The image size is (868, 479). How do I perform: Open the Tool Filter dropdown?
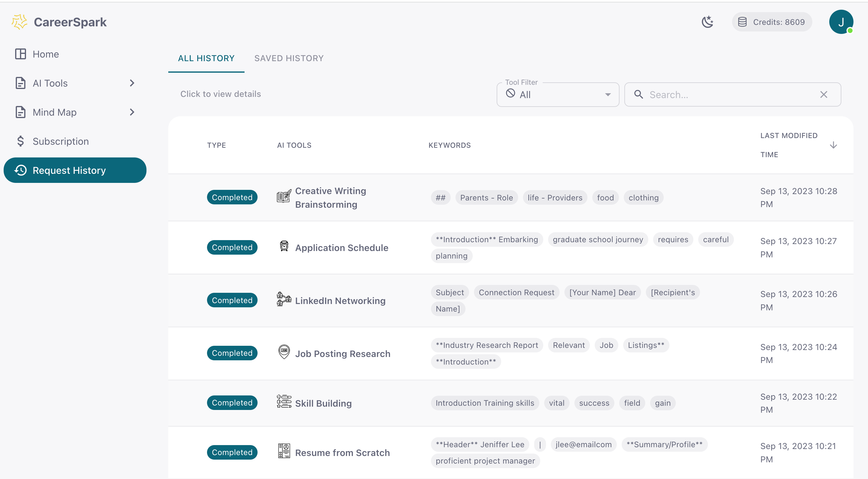point(558,95)
